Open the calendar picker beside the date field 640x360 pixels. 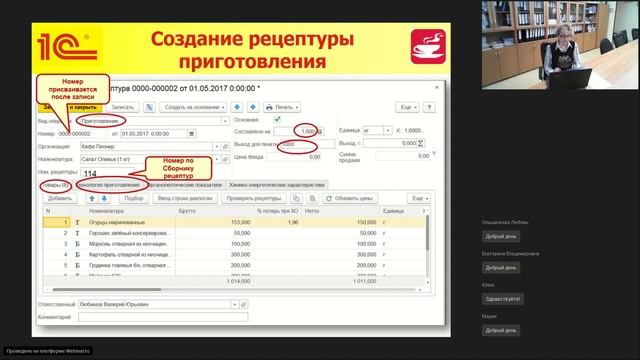(191, 133)
